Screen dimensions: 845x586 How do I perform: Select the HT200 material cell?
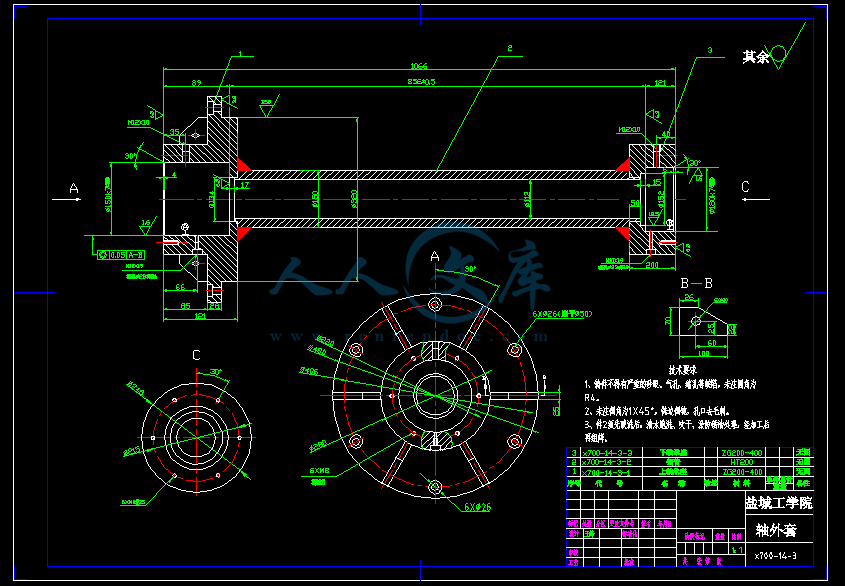click(742, 462)
